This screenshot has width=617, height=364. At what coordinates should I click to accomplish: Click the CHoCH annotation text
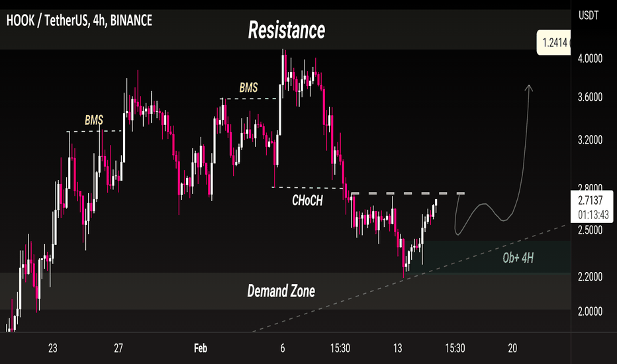307,201
